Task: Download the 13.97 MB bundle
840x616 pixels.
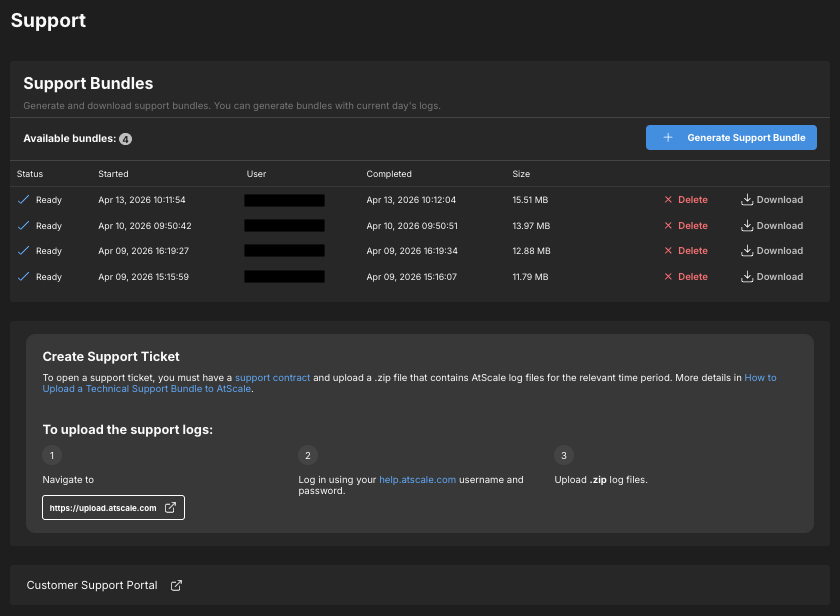Action: (x=772, y=226)
